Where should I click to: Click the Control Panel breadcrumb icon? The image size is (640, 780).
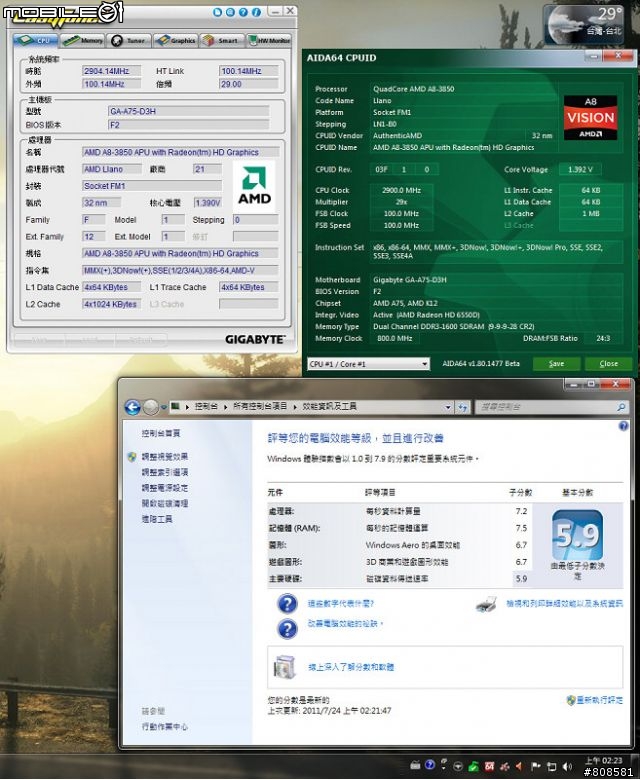coord(175,406)
